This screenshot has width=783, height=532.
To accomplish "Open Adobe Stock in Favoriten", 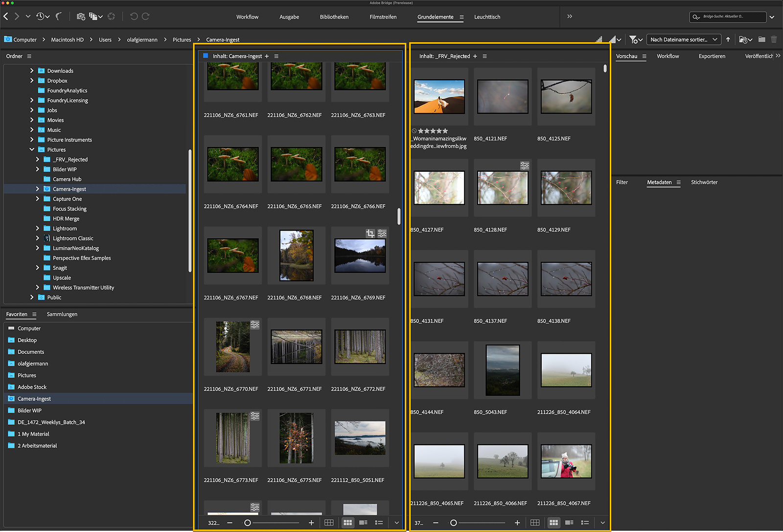I will pos(32,387).
